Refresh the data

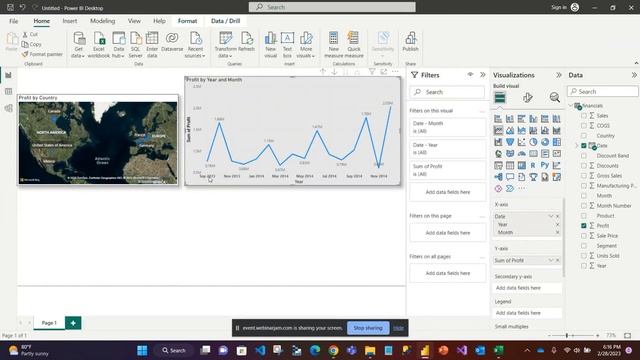[x=246, y=42]
